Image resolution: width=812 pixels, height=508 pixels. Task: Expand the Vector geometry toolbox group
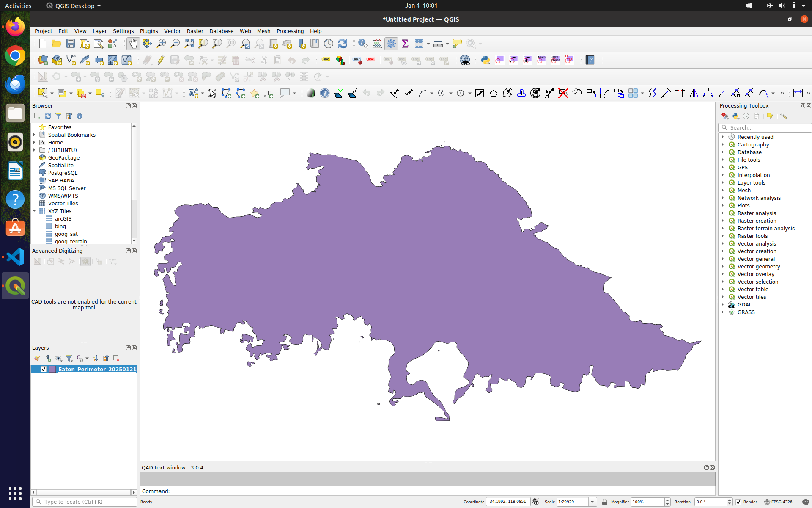tap(723, 266)
